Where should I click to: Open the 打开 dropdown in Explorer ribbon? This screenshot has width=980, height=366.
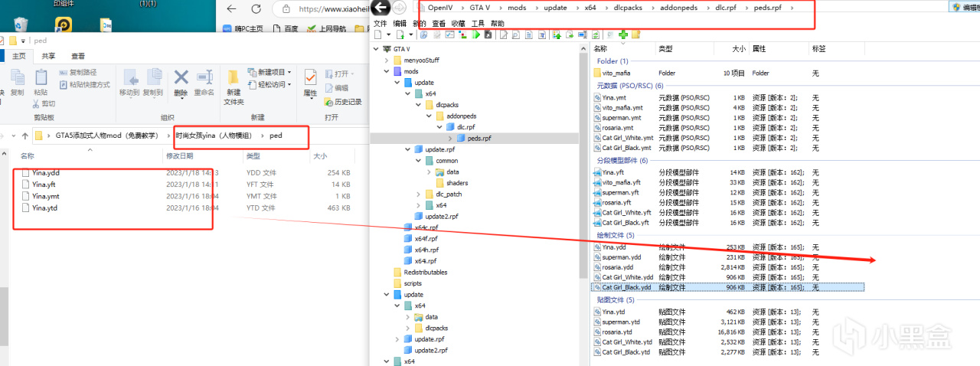tap(339, 74)
